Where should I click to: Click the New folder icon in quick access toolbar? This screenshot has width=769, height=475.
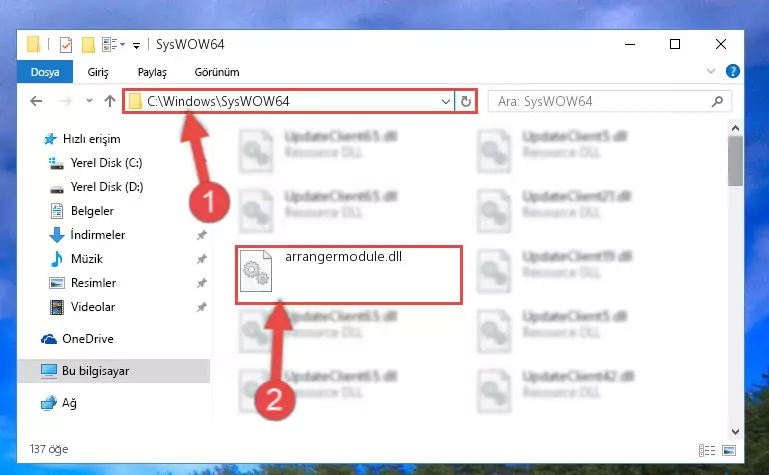pyautogui.click(x=88, y=45)
